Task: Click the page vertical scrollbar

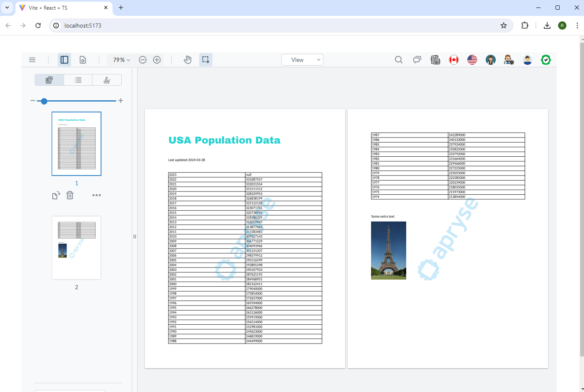Action: (x=582, y=199)
